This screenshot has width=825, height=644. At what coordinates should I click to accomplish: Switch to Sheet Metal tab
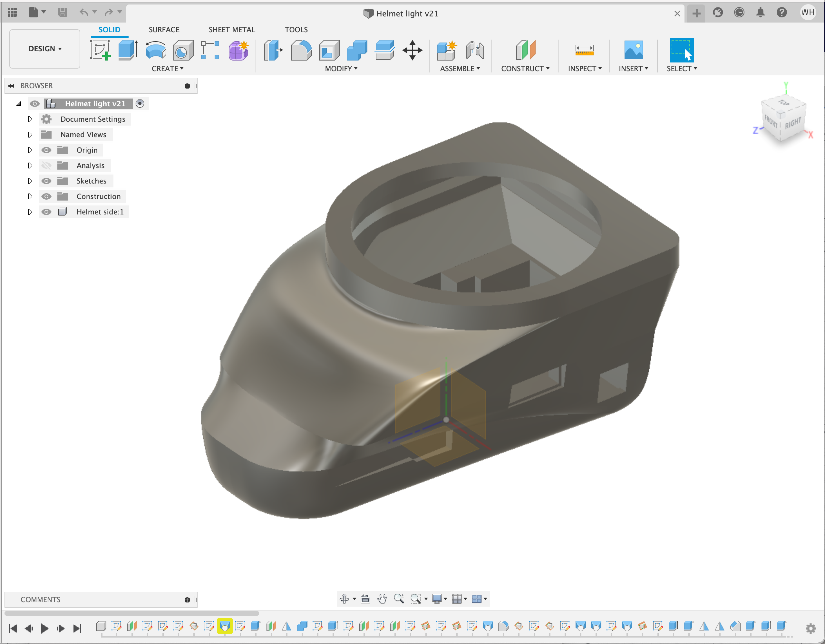(231, 29)
